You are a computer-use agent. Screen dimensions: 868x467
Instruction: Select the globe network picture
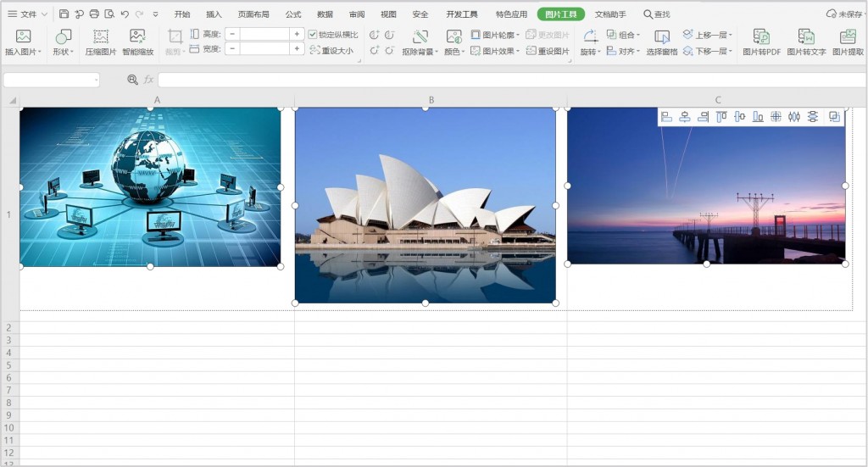click(x=150, y=187)
